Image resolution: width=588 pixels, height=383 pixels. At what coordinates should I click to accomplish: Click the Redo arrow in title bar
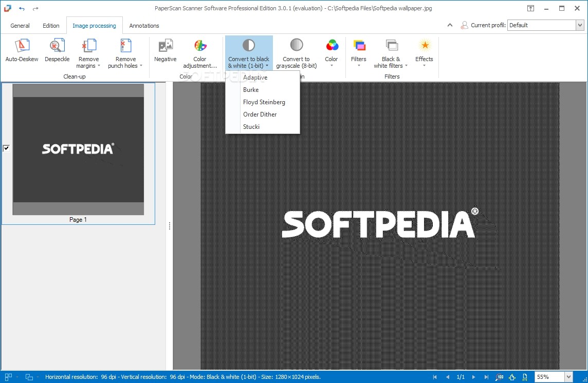coord(35,8)
